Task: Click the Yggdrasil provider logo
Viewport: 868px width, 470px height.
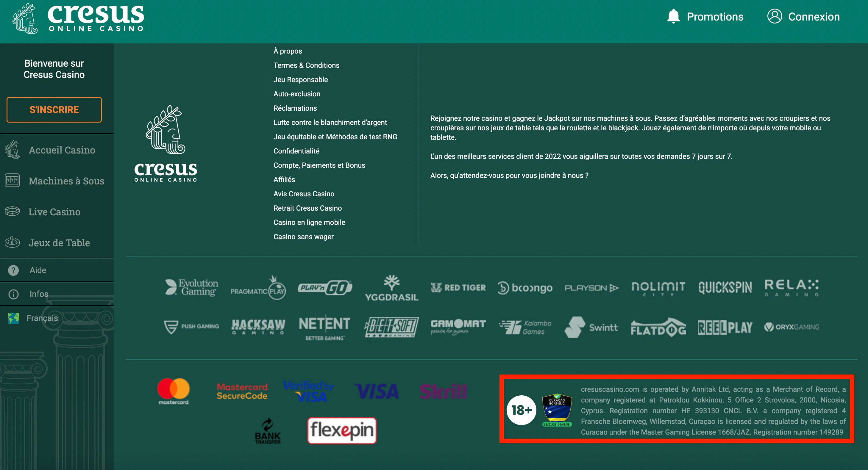Action: click(x=391, y=288)
